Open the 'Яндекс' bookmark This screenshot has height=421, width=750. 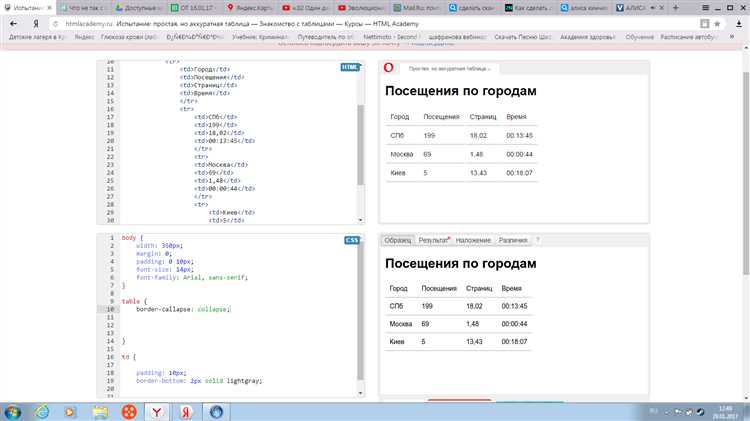84,37
